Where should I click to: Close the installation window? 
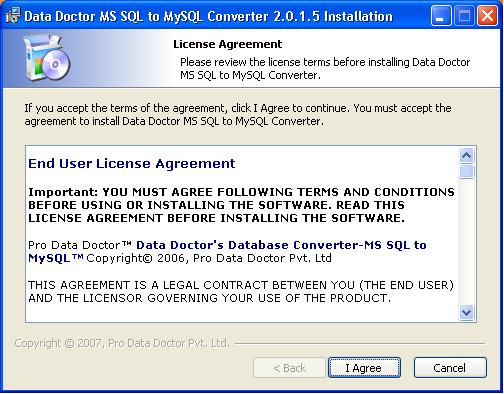pos(487,16)
